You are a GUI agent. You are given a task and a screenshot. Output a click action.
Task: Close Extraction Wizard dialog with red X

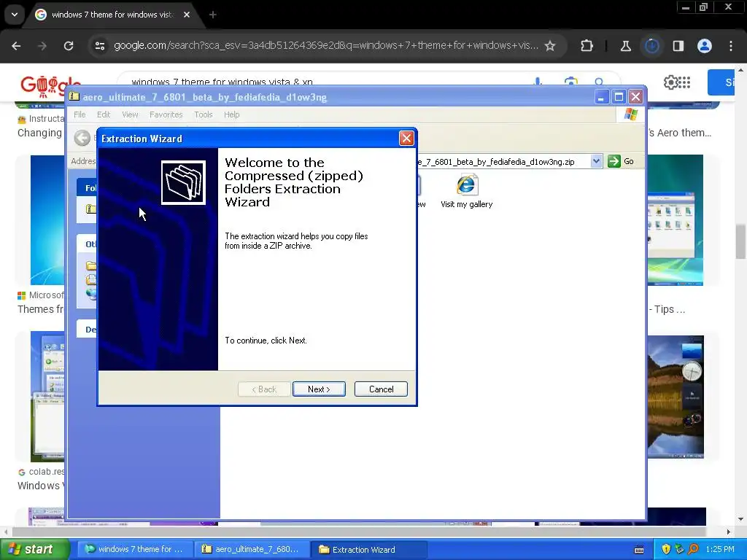click(x=406, y=138)
